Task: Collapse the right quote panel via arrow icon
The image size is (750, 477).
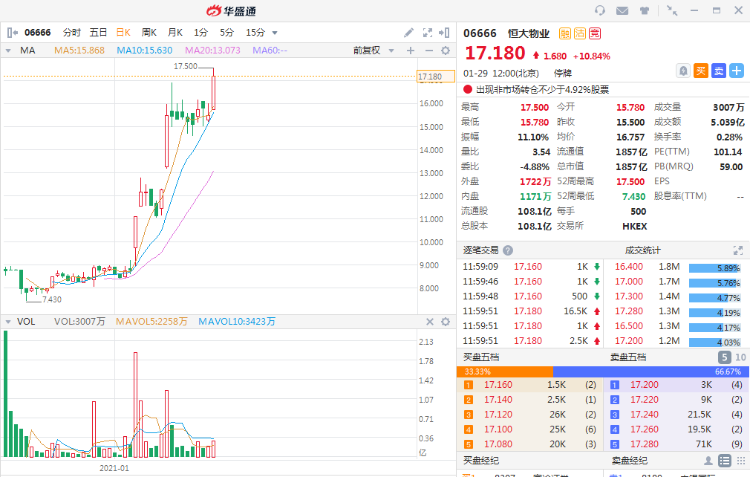Action: coord(444,33)
